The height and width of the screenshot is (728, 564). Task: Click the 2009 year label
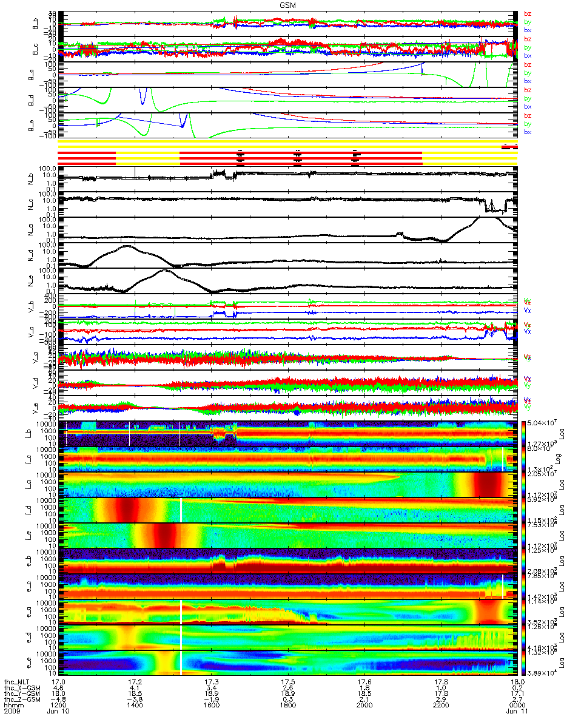point(12,710)
